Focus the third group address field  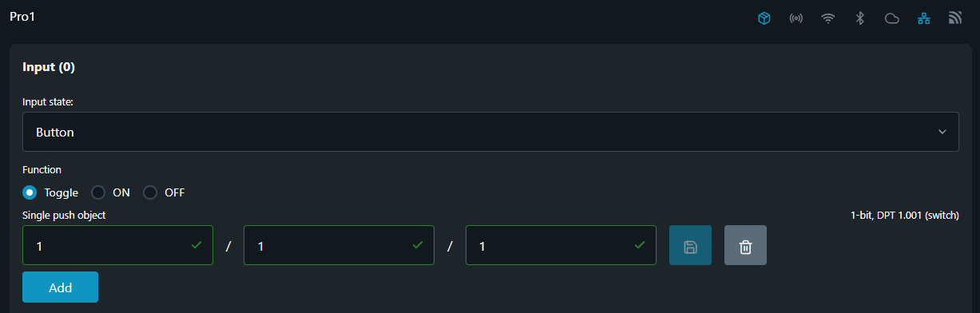click(x=561, y=245)
